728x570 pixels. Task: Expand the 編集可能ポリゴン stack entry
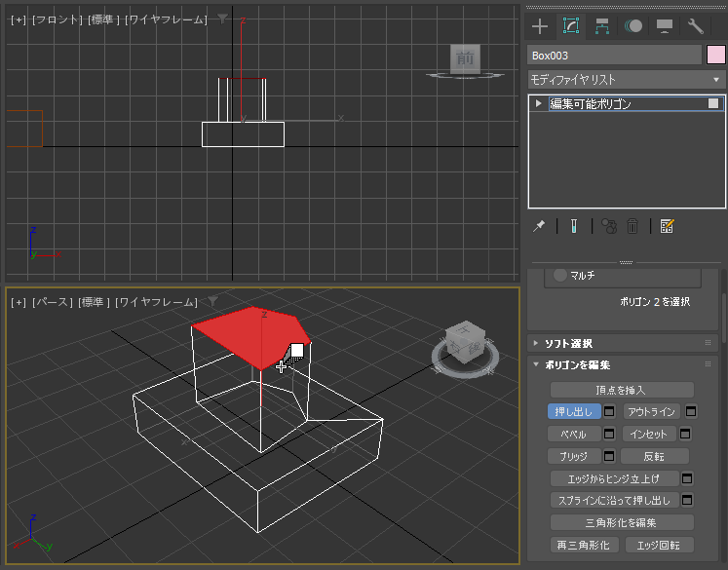[x=538, y=103]
